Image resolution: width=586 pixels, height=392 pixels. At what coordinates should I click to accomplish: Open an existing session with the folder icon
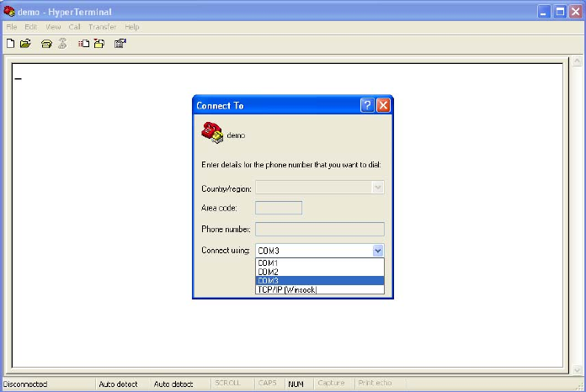click(x=25, y=44)
